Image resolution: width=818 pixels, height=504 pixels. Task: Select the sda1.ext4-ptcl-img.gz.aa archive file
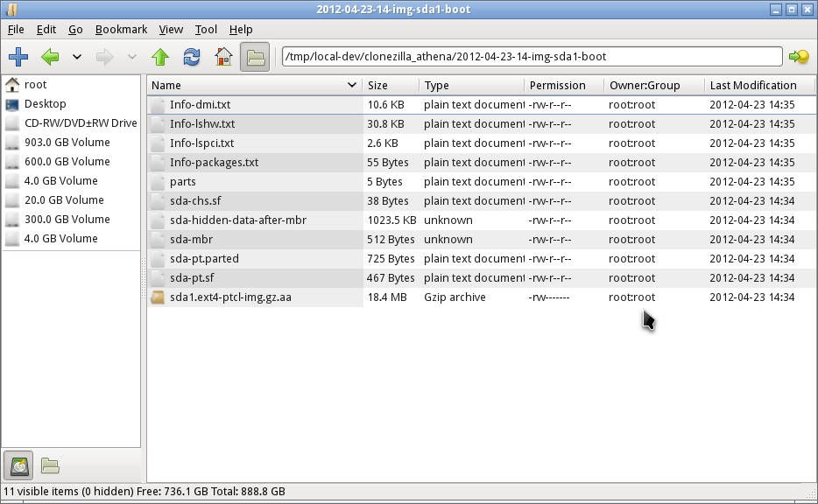[x=230, y=297]
